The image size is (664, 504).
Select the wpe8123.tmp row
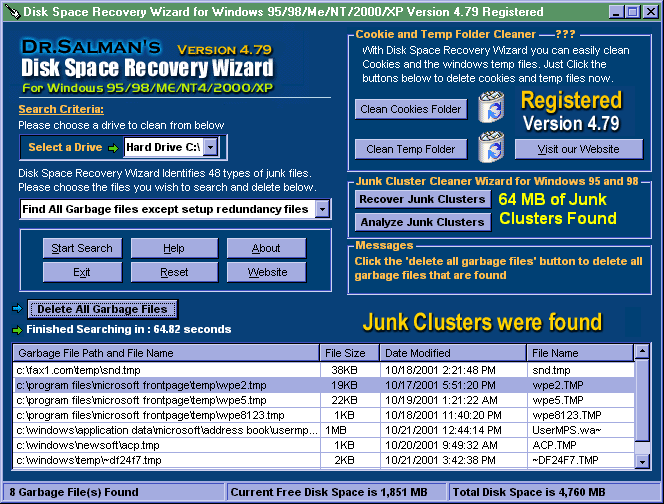click(324, 415)
